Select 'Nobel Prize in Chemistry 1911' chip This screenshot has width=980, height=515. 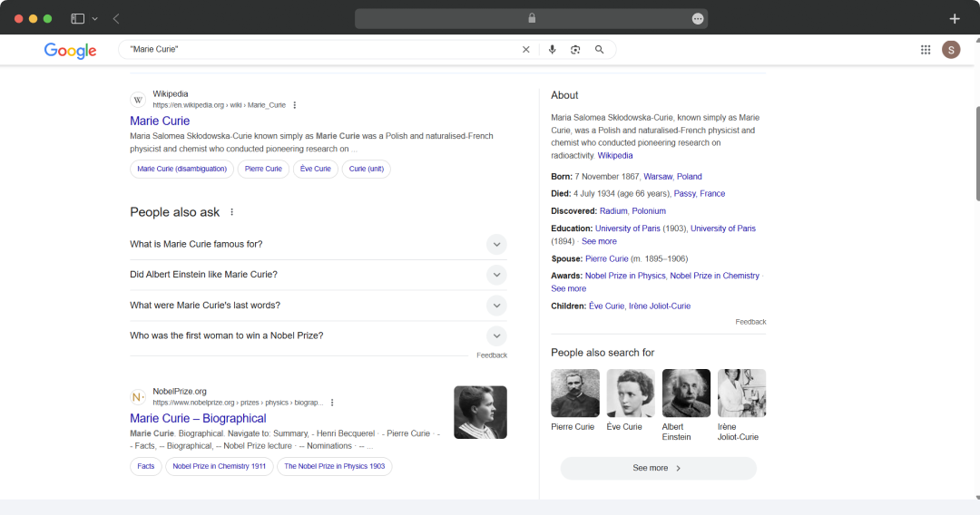point(220,466)
